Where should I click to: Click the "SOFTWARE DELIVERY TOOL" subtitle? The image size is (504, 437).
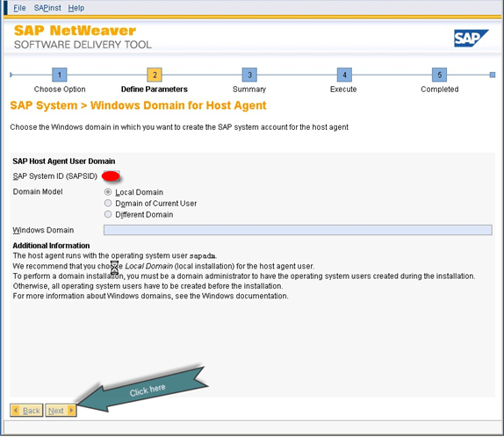click(83, 45)
